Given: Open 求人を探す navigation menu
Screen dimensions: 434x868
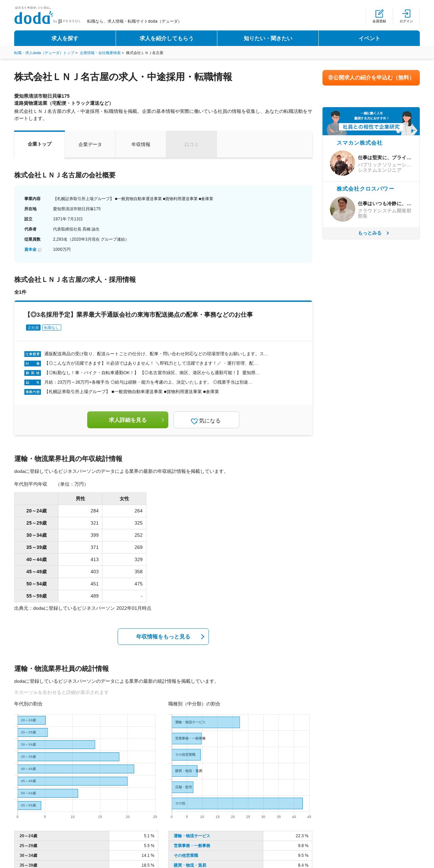Looking at the screenshot, I should click(65, 38).
